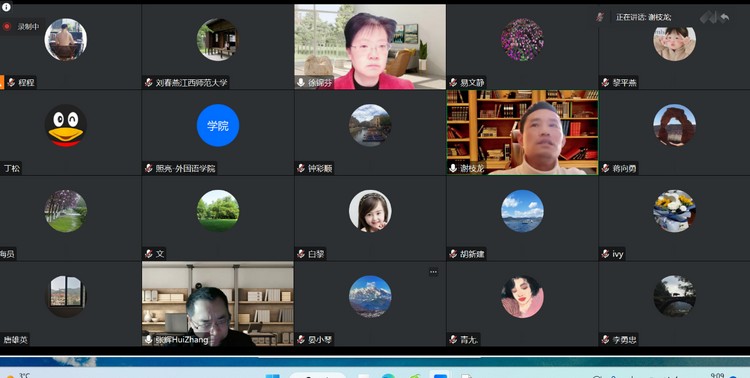Click the active microphone icon beside 谢枝龙
Image resolution: width=750 pixels, height=378 pixels.
[453, 168]
